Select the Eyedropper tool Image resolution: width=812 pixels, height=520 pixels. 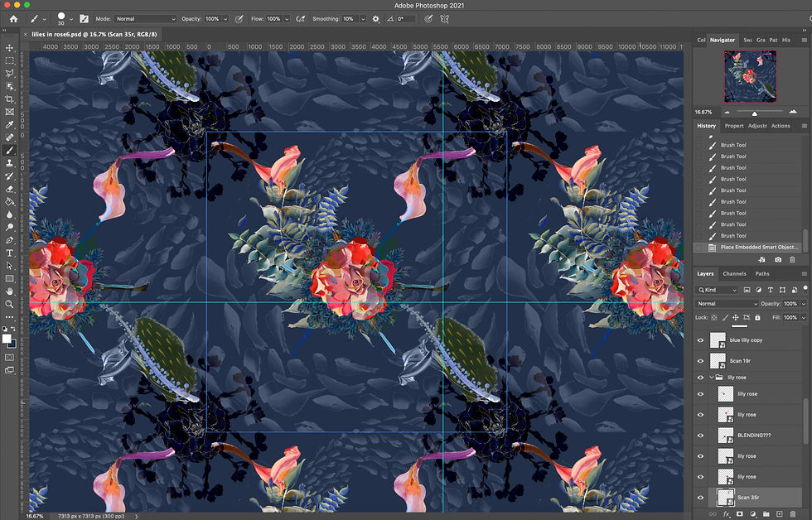tap(9, 125)
